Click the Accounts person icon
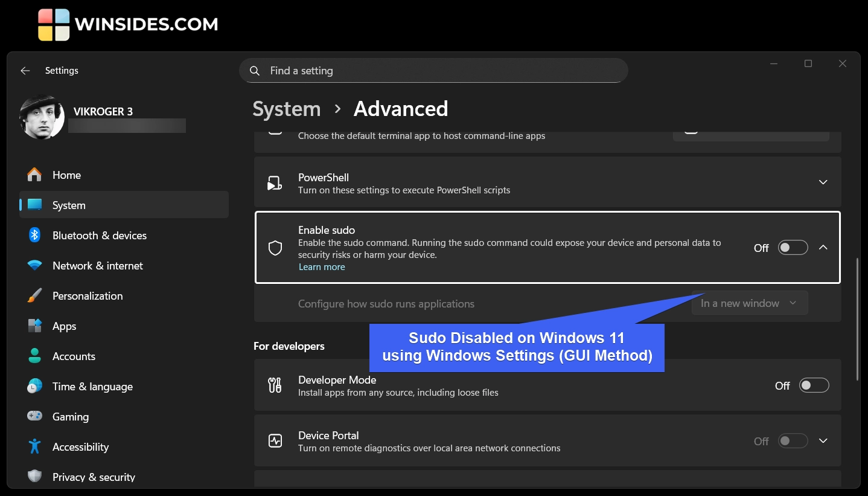Image resolution: width=868 pixels, height=496 pixels. tap(34, 356)
